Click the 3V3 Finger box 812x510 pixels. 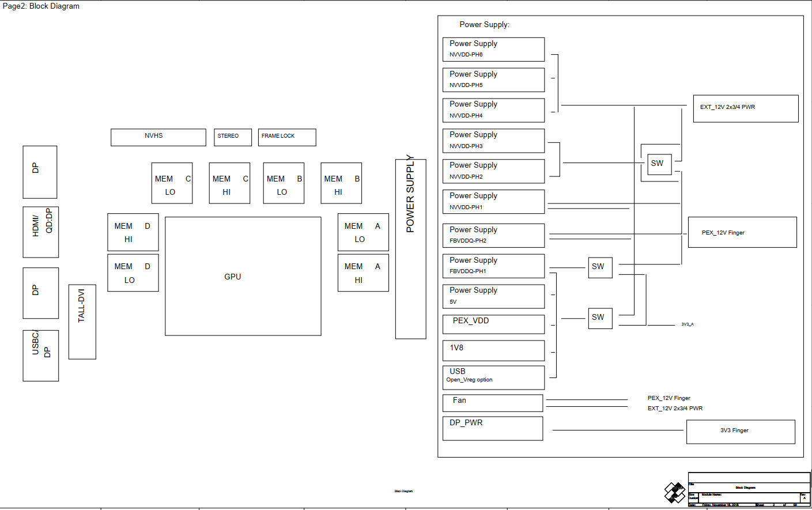(741, 432)
